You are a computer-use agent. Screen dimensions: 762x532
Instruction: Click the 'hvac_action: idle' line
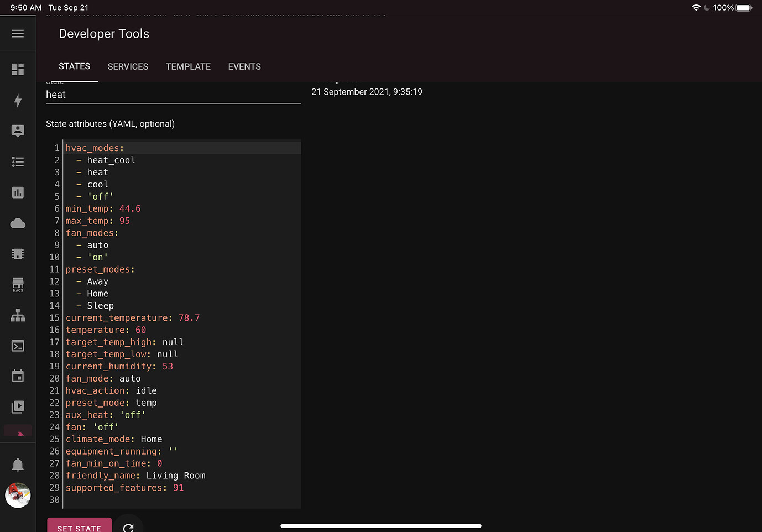click(x=111, y=392)
